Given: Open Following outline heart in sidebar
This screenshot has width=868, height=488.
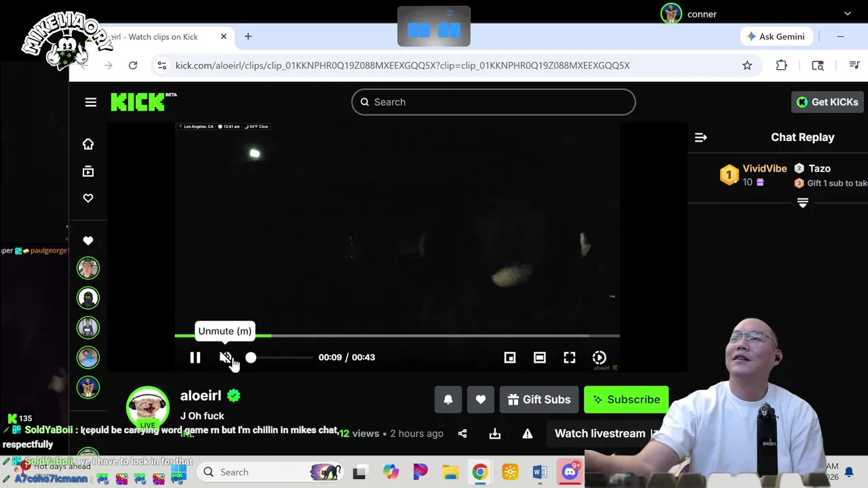Looking at the screenshot, I should point(88,198).
